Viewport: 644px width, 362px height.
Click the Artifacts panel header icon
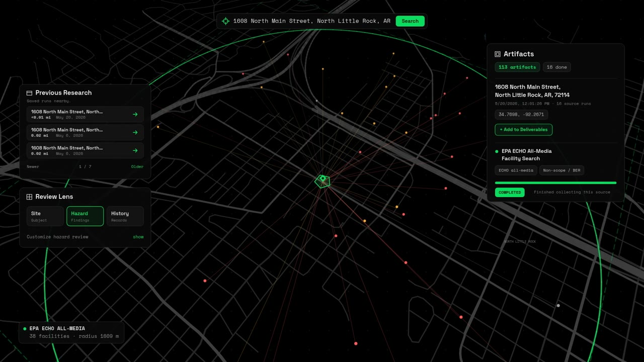pos(498,54)
